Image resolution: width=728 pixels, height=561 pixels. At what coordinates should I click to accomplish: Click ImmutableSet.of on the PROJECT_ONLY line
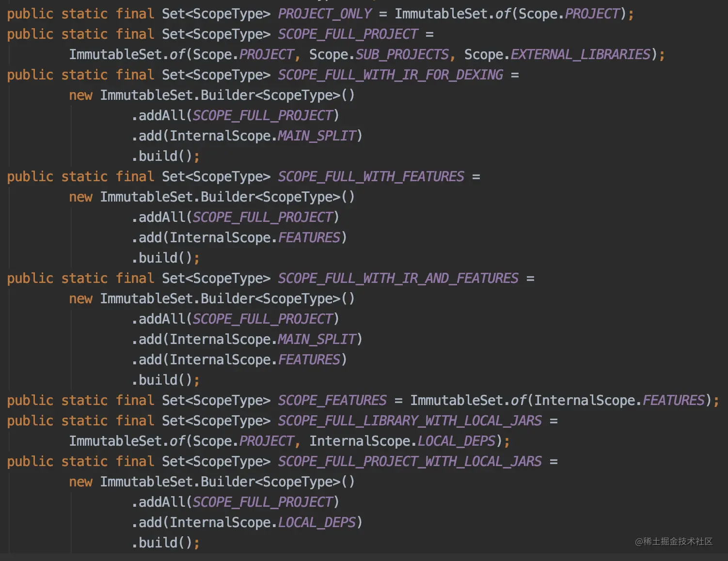click(453, 14)
